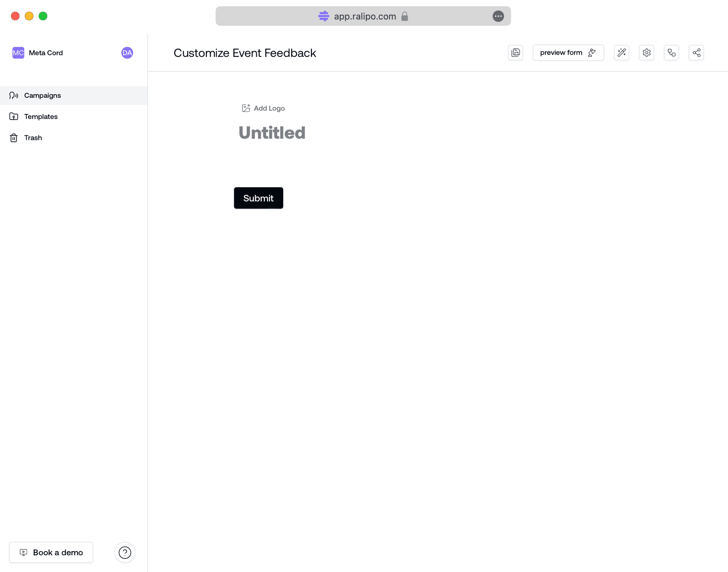Open the integrations connect icon
Screen dimensions: 728x572
coord(671,53)
